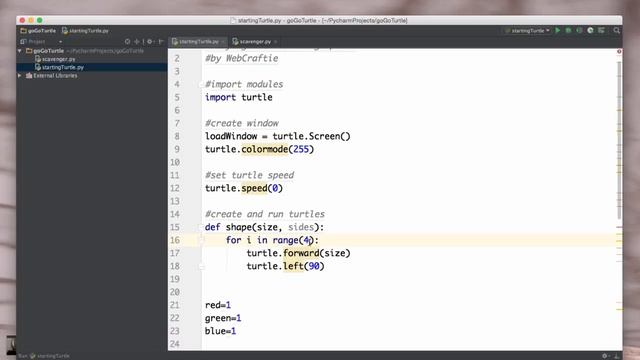
Task: Open the startingTurtle run configuration dropdown
Action: pyautogui.click(x=527, y=31)
